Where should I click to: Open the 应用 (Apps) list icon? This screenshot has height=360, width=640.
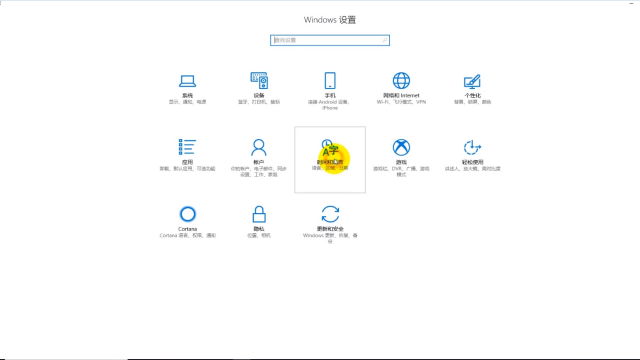(x=187, y=147)
